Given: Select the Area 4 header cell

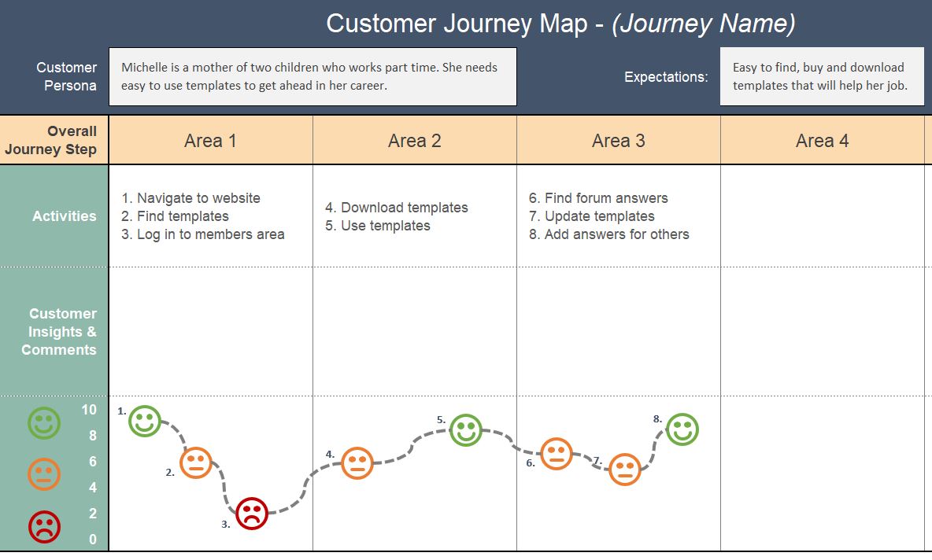Looking at the screenshot, I should coord(823,141).
